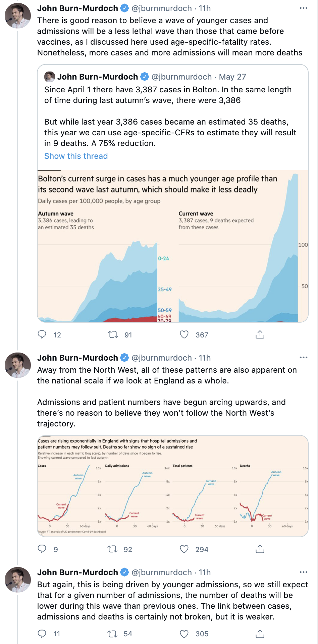Reply to the tweet with 11 replies
318x644 pixels.
[x=42, y=634]
